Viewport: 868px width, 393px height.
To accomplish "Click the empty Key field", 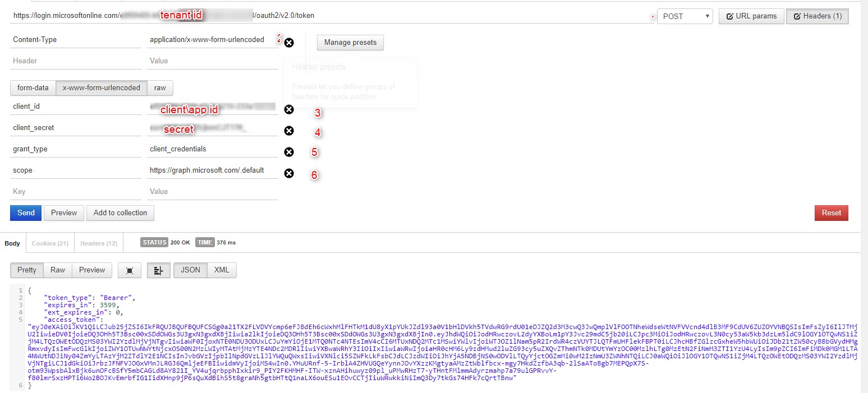I will [x=76, y=192].
